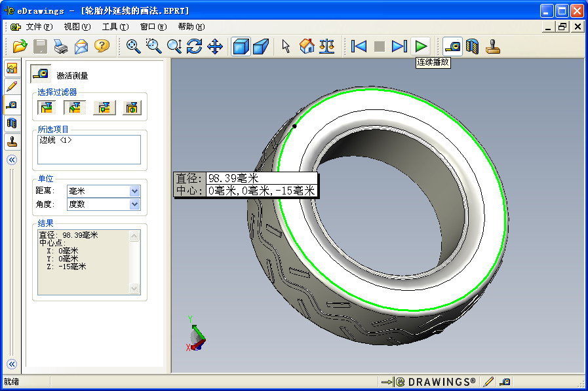Viewport: 588px width, 391px height.
Task: Toggle the perspective view cube icon
Action: 261,47
